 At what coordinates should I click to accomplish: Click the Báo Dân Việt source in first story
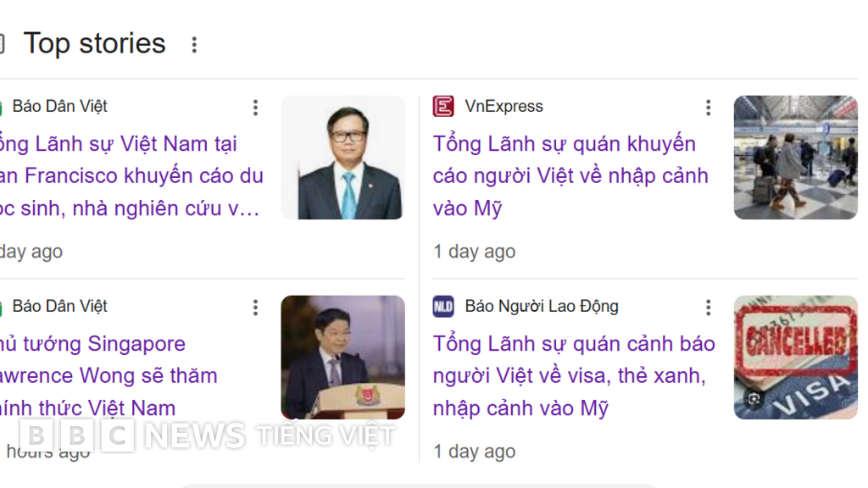point(60,106)
